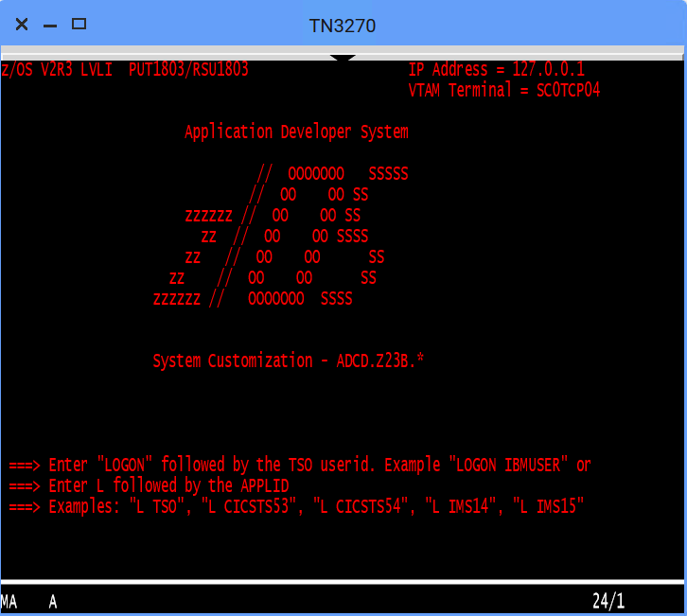Click the TN3270 window title
The height and width of the screenshot is (616, 687).
pyautogui.click(x=343, y=26)
